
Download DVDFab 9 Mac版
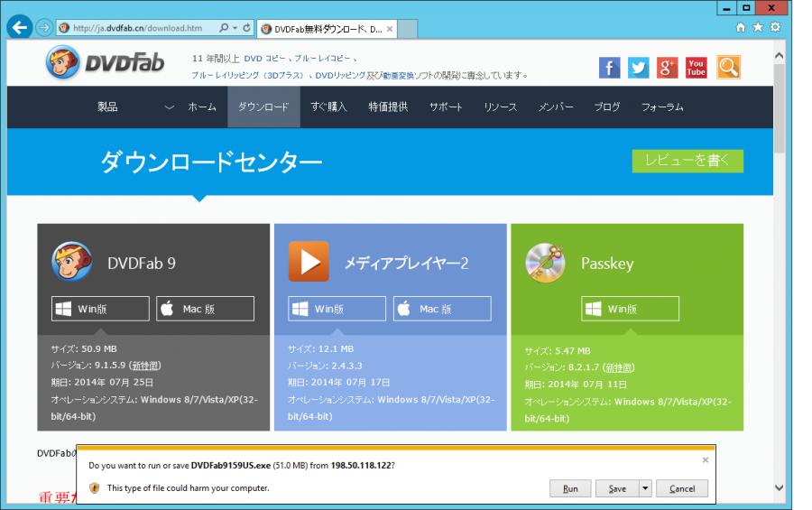pos(205,309)
